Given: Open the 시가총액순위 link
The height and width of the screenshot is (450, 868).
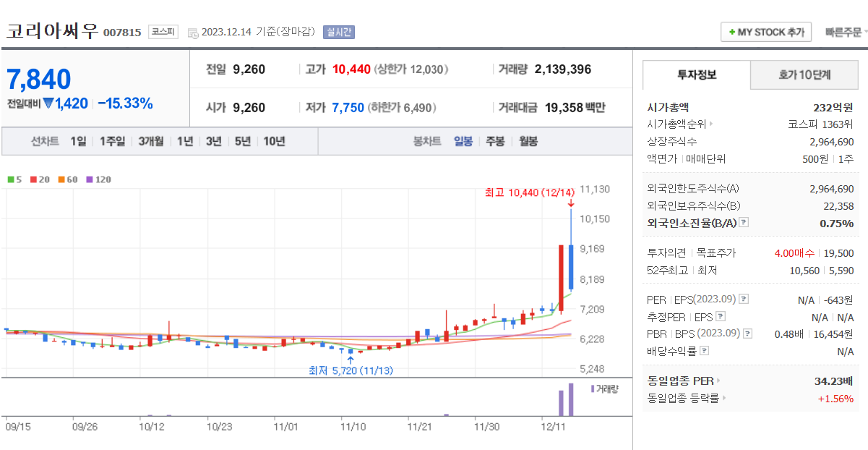Looking at the screenshot, I should coord(679,124).
